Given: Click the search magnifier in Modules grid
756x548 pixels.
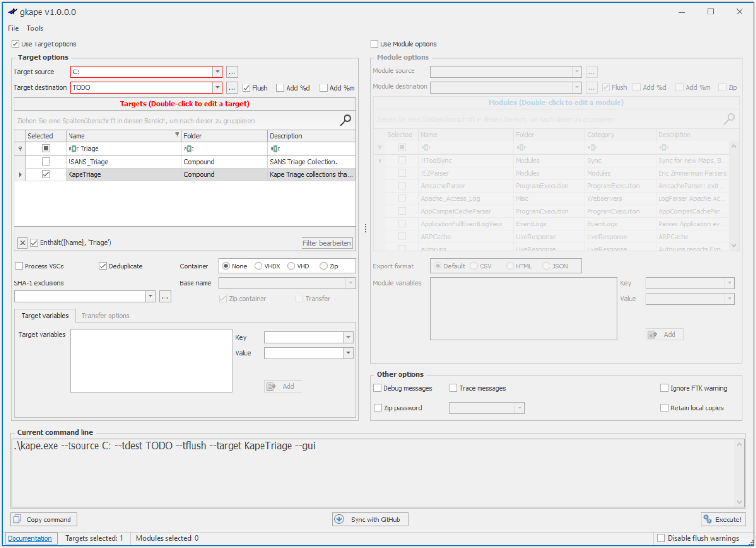Looking at the screenshot, I should tap(729, 119).
